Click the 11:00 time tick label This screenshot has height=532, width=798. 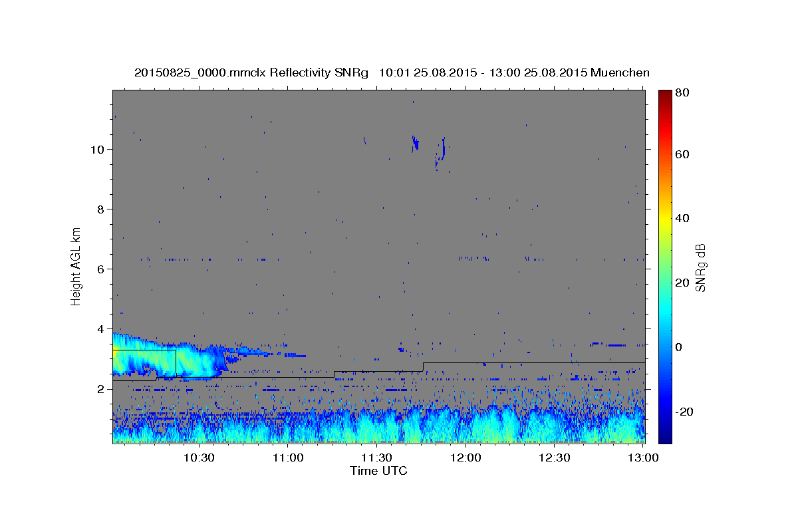[x=288, y=458]
